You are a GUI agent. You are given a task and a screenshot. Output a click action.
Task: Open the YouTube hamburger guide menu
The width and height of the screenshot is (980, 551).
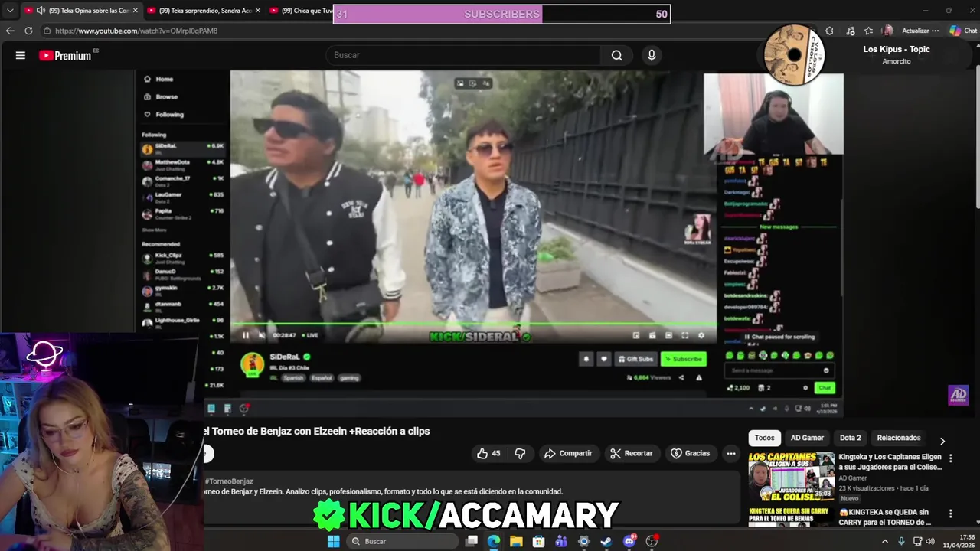pos(21,55)
